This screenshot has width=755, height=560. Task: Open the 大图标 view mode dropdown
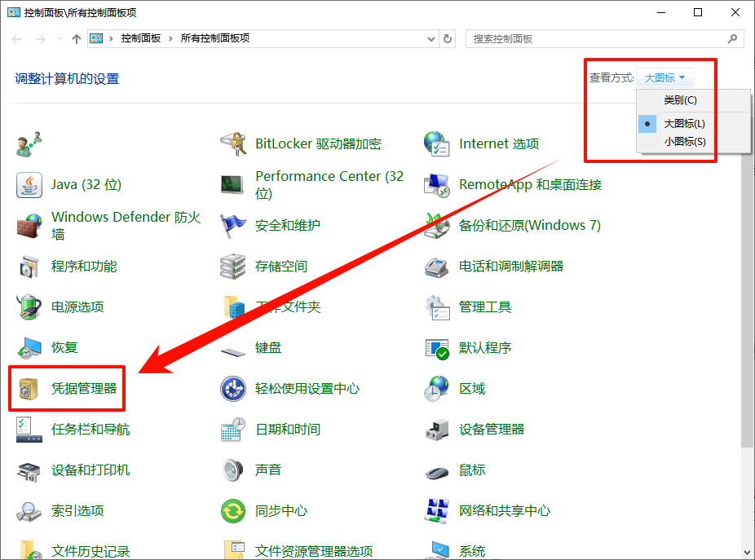665,78
